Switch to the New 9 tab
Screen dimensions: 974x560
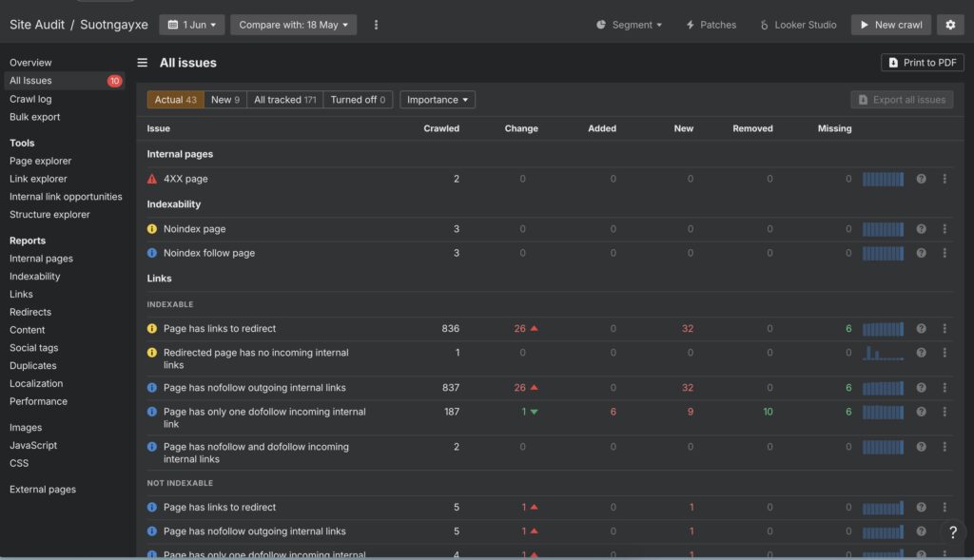click(224, 100)
